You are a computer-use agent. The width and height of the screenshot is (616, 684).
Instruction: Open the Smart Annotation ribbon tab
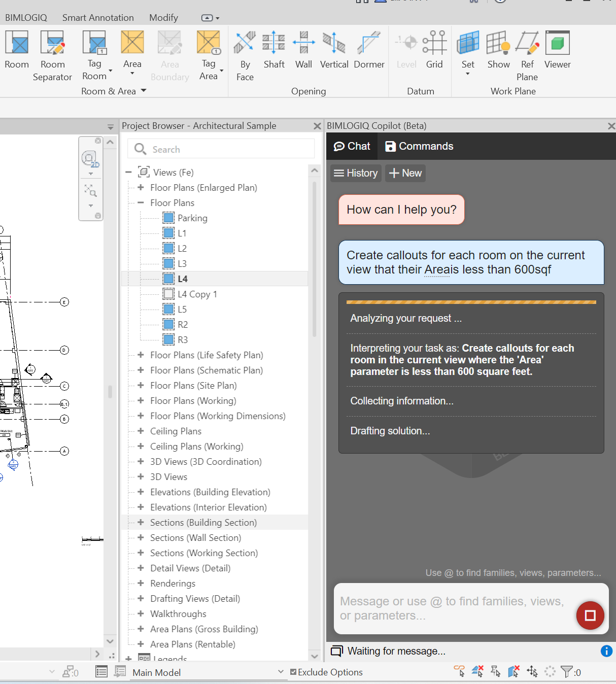pyautogui.click(x=98, y=18)
